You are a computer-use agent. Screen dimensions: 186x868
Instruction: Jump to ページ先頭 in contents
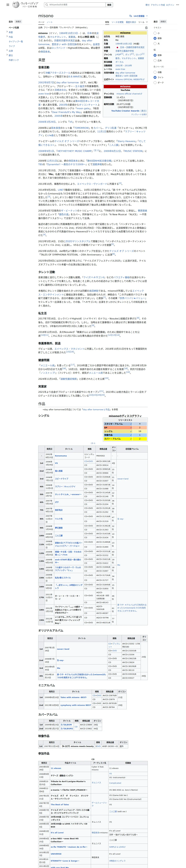point(14,28)
